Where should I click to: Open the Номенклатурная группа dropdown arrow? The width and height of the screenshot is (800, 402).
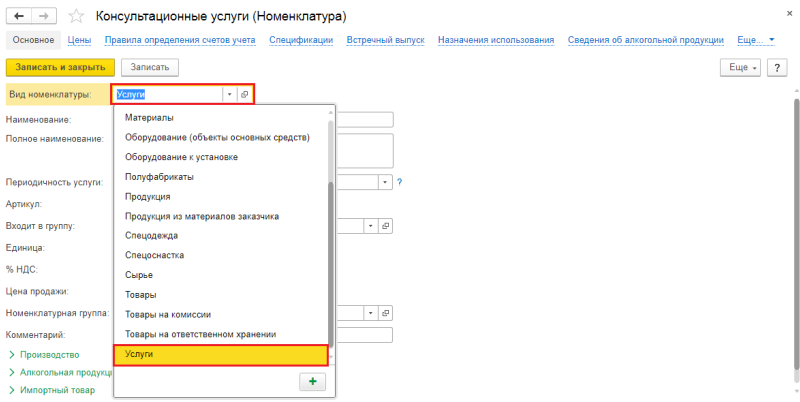coord(371,313)
